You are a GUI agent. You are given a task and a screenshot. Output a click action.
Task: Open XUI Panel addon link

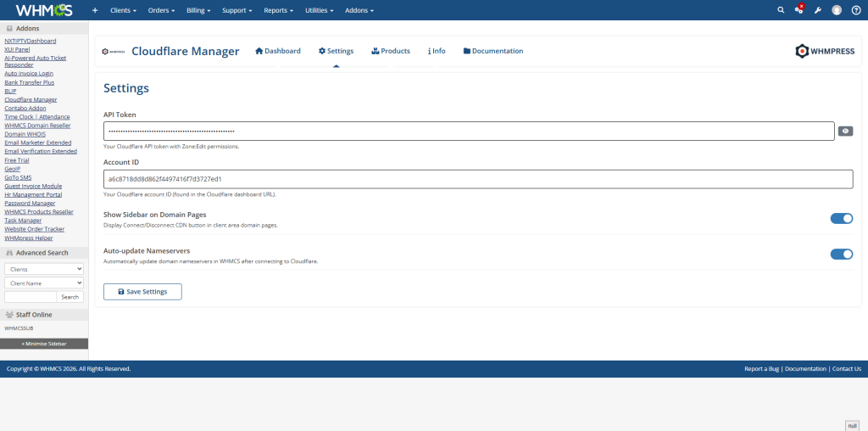[17, 49]
